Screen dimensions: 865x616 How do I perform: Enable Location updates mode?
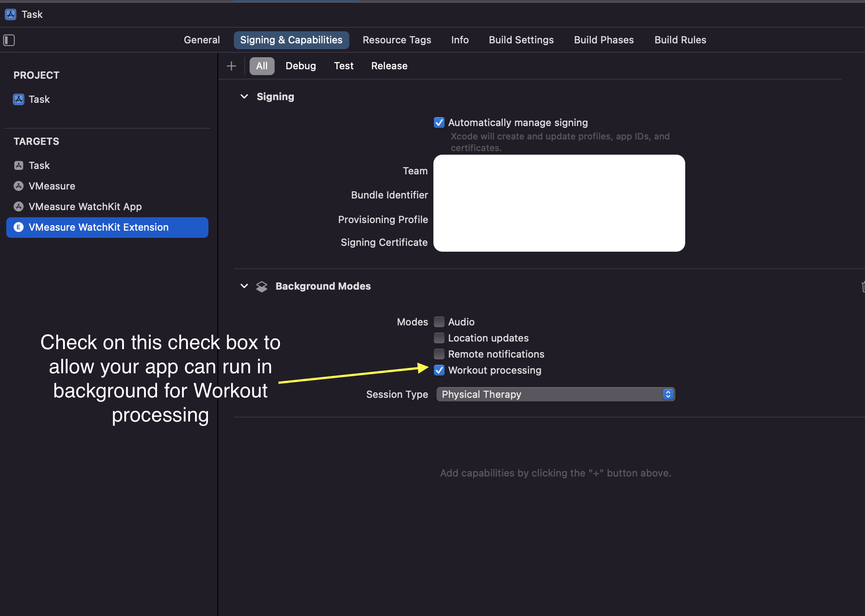coord(439,338)
